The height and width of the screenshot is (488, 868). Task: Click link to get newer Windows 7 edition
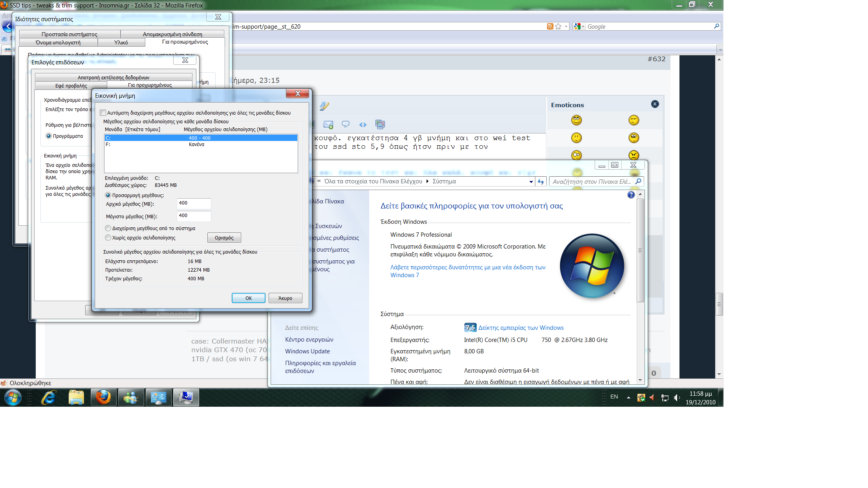468,271
